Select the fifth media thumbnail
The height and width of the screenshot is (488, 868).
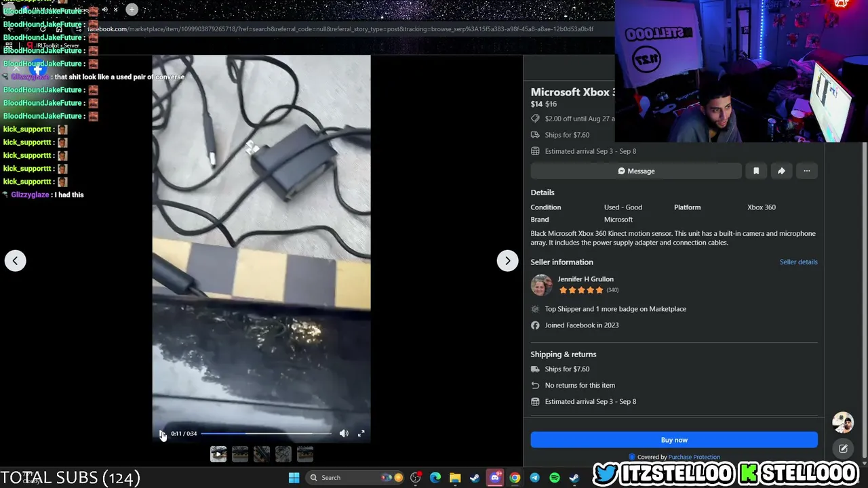pos(305,454)
